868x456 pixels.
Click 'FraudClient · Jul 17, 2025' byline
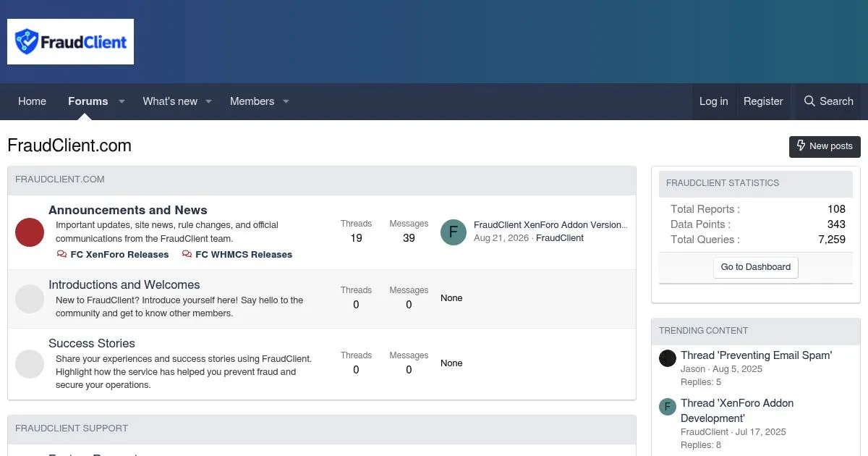pos(733,432)
